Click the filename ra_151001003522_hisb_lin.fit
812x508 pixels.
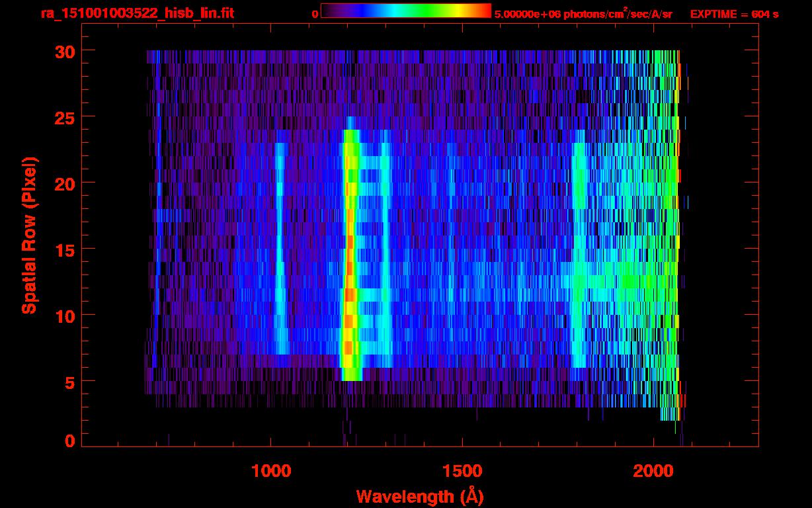[x=137, y=13]
